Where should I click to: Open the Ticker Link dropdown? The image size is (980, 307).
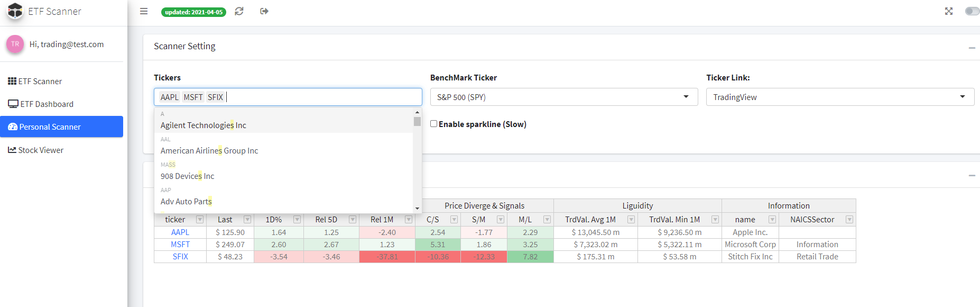click(840, 97)
